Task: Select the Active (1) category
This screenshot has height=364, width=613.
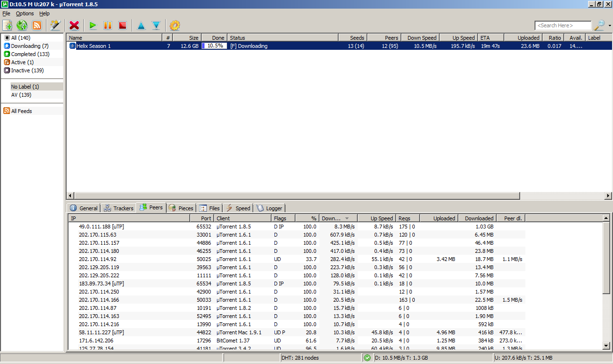Action: [x=32, y=62]
